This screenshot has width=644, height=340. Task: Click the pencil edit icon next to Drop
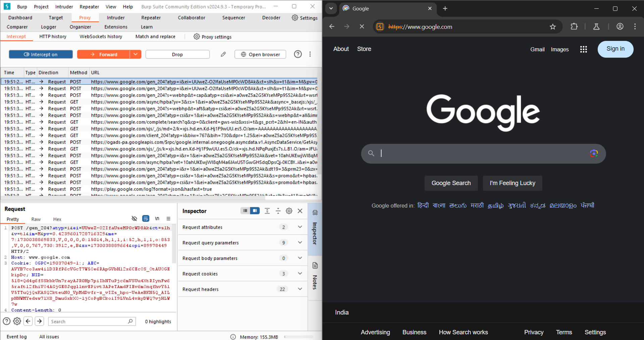(x=223, y=54)
